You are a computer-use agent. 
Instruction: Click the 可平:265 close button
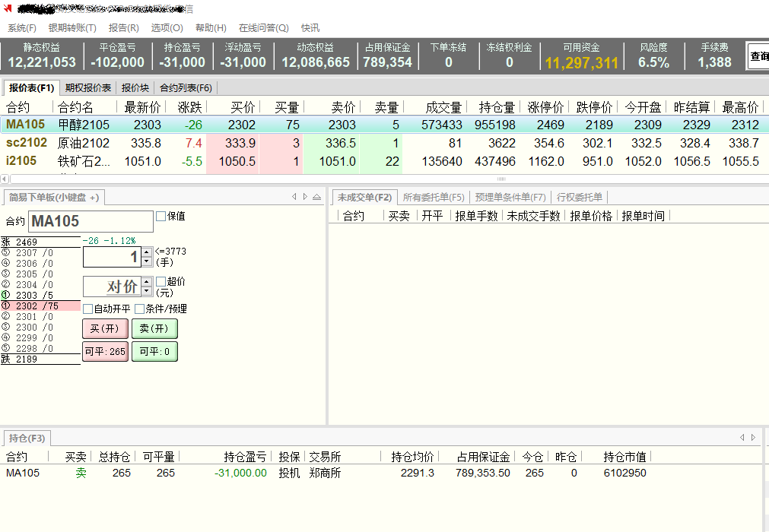105,352
